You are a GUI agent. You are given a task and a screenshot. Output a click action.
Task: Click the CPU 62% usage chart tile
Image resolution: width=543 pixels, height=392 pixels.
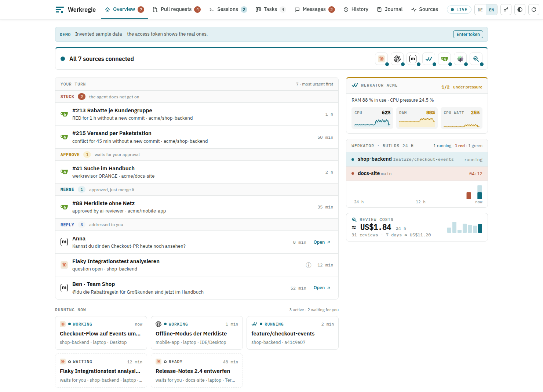coord(372,118)
